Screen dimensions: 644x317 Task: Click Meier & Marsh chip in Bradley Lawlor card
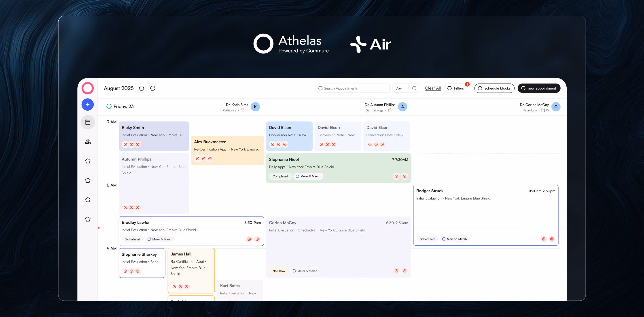coord(160,239)
